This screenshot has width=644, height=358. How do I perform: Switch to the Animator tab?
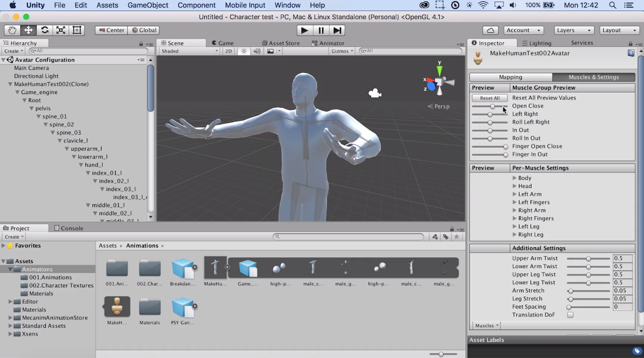click(x=328, y=43)
